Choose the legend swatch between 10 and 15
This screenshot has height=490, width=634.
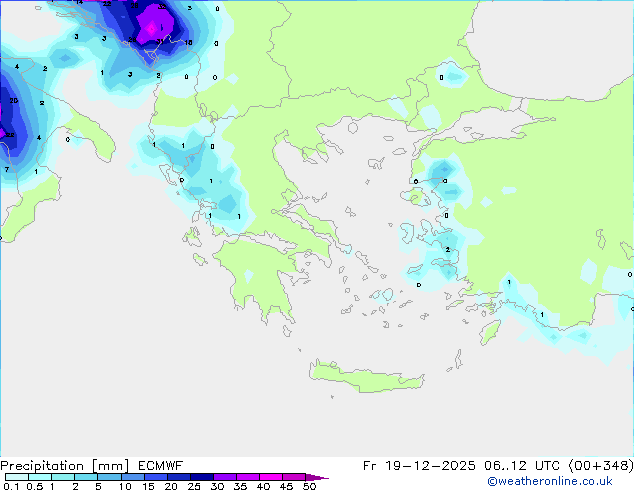click(x=132, y=477)
